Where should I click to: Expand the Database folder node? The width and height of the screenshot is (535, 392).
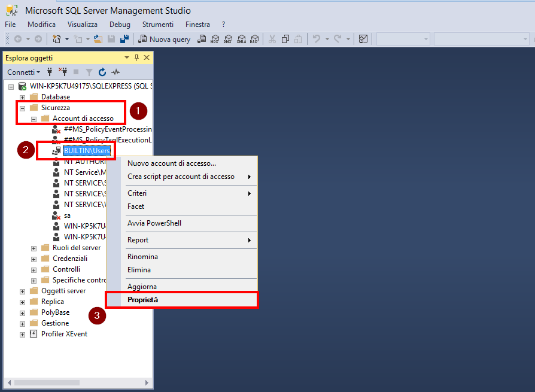(x=23, y=98)
